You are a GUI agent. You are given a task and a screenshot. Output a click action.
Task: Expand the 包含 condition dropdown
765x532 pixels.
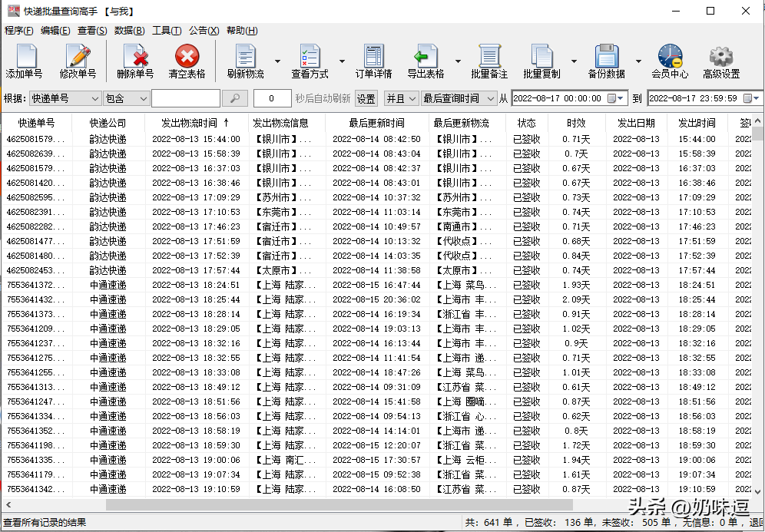tap(143, 98)
